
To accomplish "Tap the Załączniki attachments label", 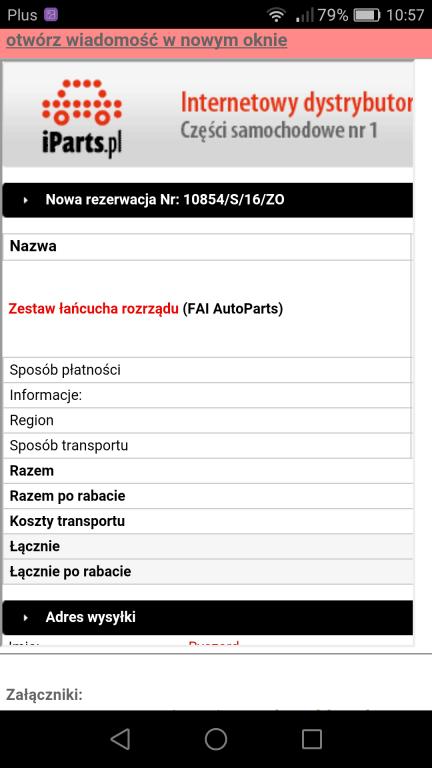I will pyautogui.click(x=44, y=695).
